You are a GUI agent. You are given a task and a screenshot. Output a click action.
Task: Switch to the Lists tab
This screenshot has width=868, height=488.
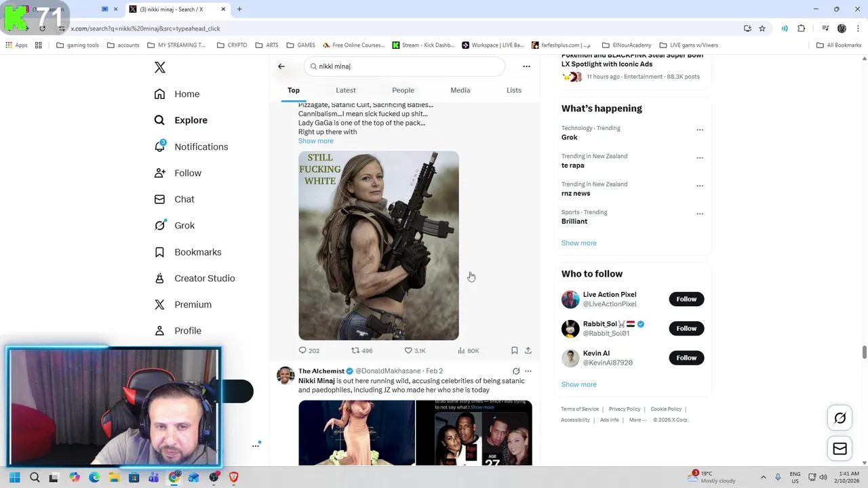click(514, 90)
